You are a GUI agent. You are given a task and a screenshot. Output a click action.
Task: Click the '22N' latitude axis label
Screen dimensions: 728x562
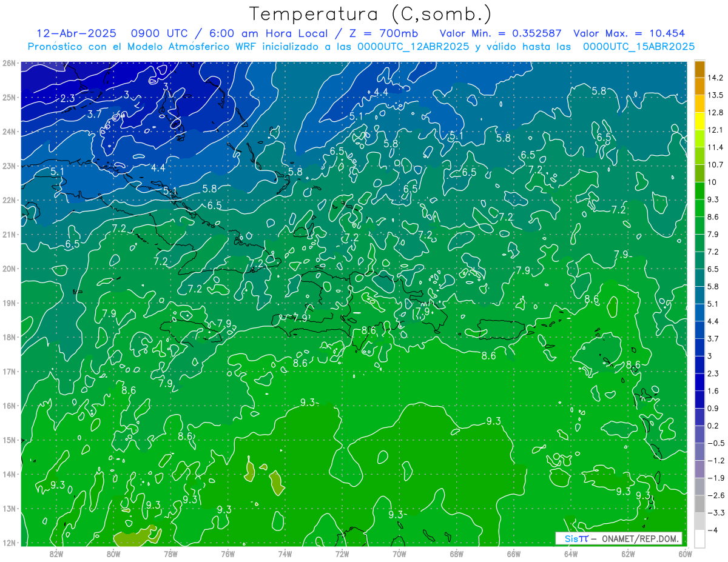coord(8,200)
